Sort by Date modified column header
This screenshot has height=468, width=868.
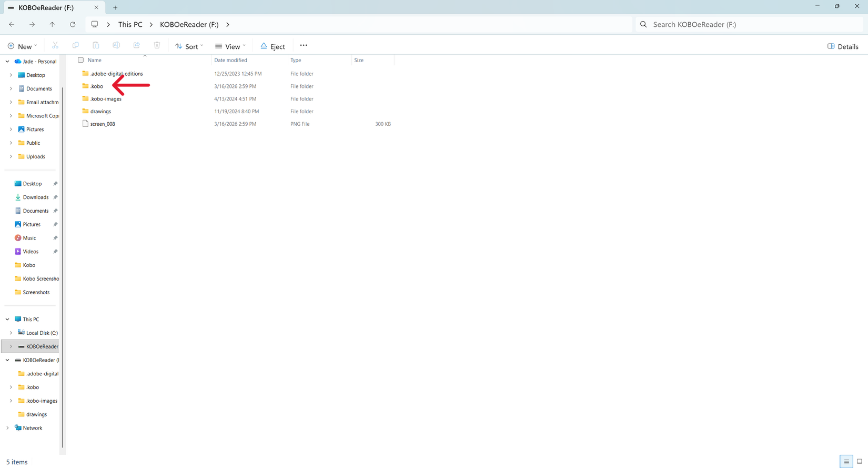tap(230, 60)
